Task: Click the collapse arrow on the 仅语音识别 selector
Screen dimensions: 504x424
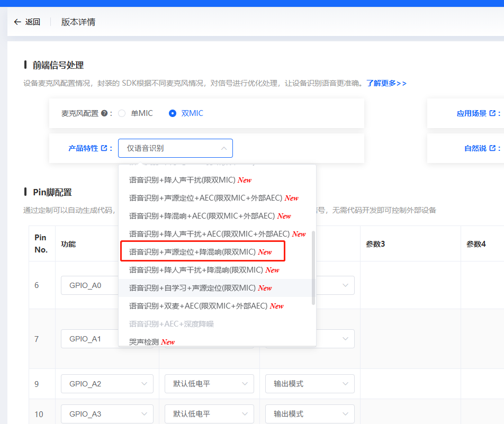Action: [224, 148]
